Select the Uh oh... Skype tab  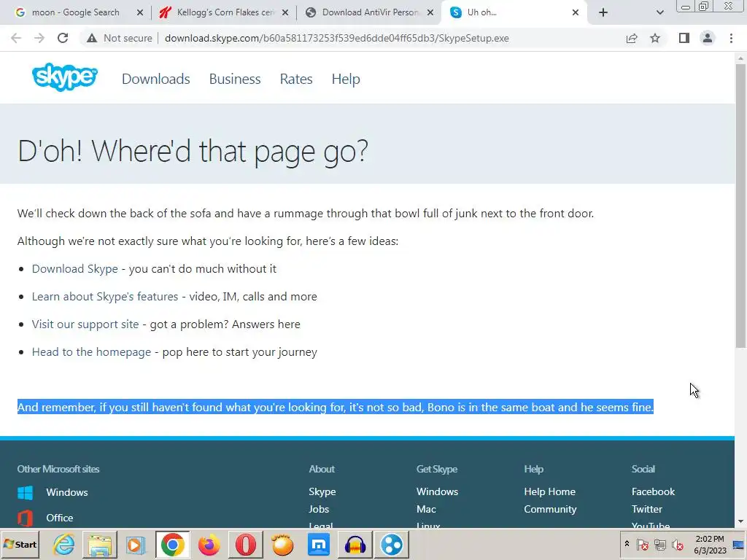click(514, 12)
